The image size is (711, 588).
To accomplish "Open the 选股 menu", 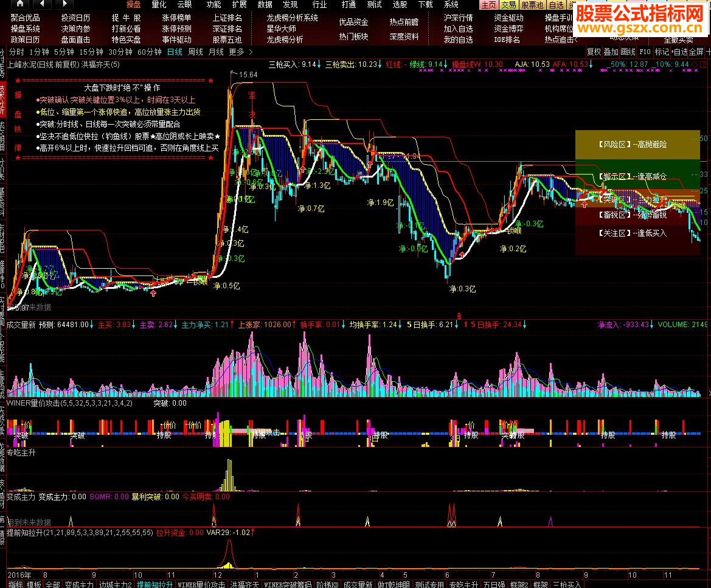I will [x=400, y=4].
